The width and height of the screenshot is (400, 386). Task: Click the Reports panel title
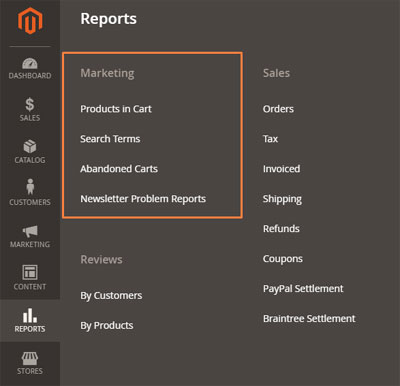[108, 19]
